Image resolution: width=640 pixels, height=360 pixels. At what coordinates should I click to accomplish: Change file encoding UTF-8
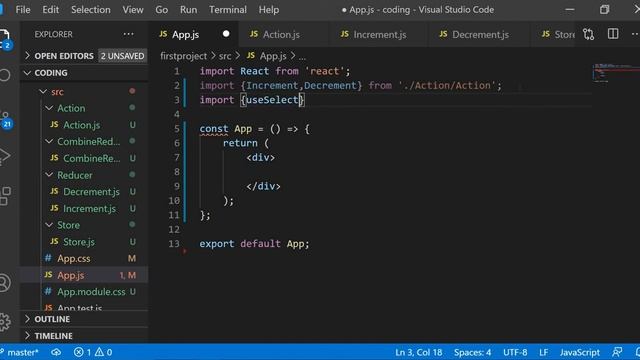tap(515, 352)
